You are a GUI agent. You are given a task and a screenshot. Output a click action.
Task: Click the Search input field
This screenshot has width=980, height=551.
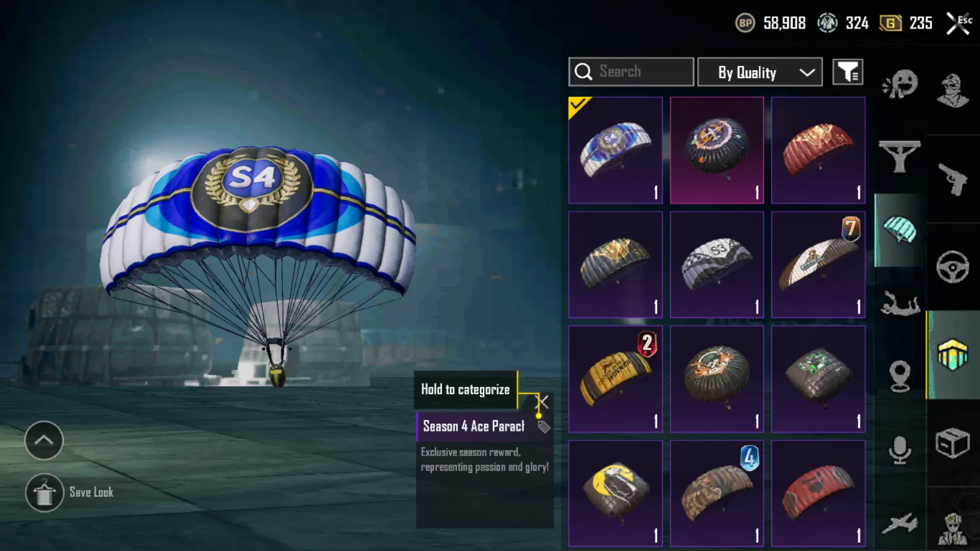click(x=631, y=72)
